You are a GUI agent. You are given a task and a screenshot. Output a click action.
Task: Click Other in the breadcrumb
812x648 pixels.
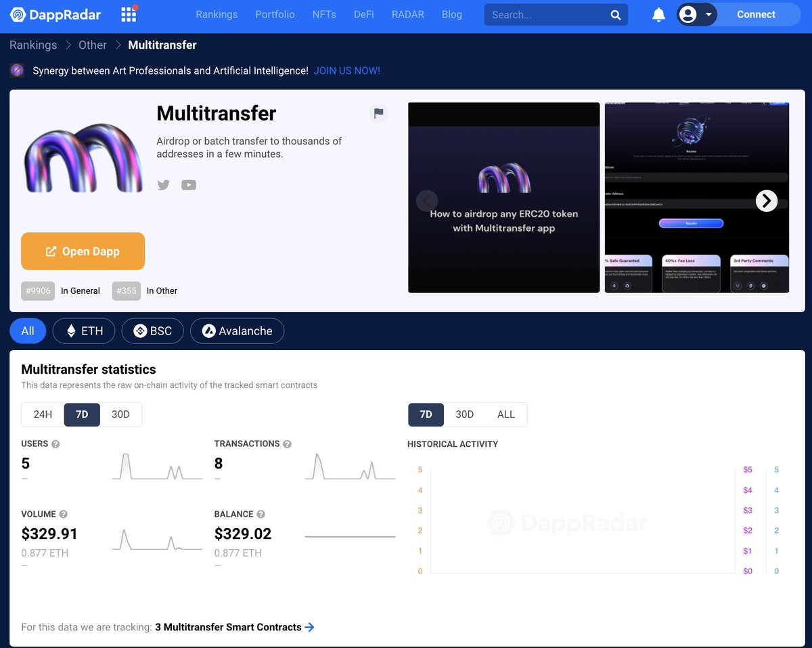(93, 45)
